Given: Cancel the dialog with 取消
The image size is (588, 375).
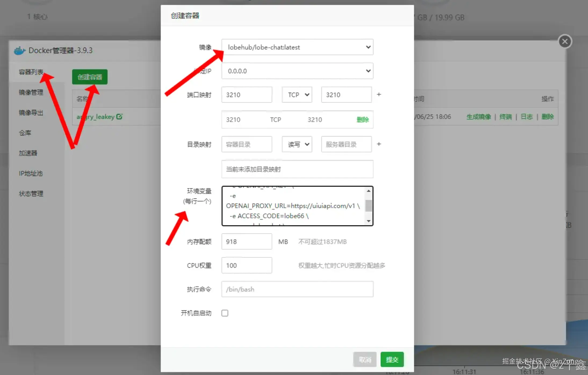Looking at the screenshot, I should coord(365,359).
